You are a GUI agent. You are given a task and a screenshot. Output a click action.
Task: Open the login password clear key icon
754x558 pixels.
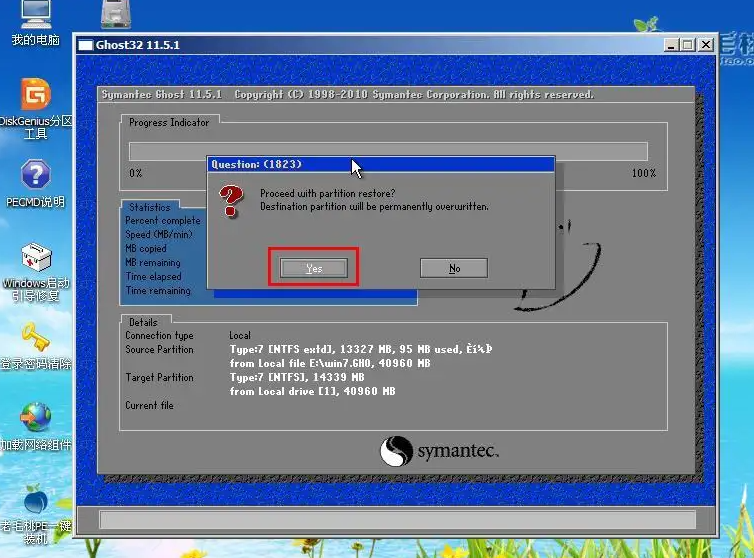tap(36, 346)
